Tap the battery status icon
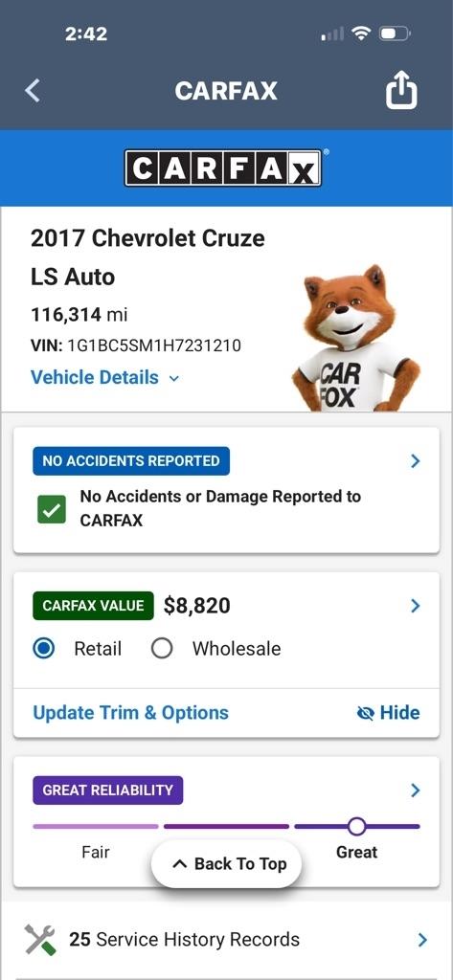The image size is (453, 980). [x=395, y=33]
